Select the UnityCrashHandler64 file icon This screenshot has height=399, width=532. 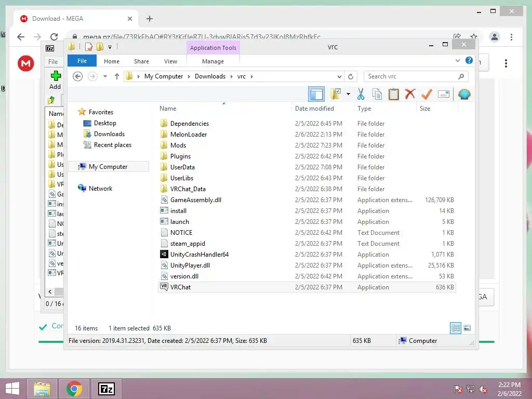pos(164,254)
